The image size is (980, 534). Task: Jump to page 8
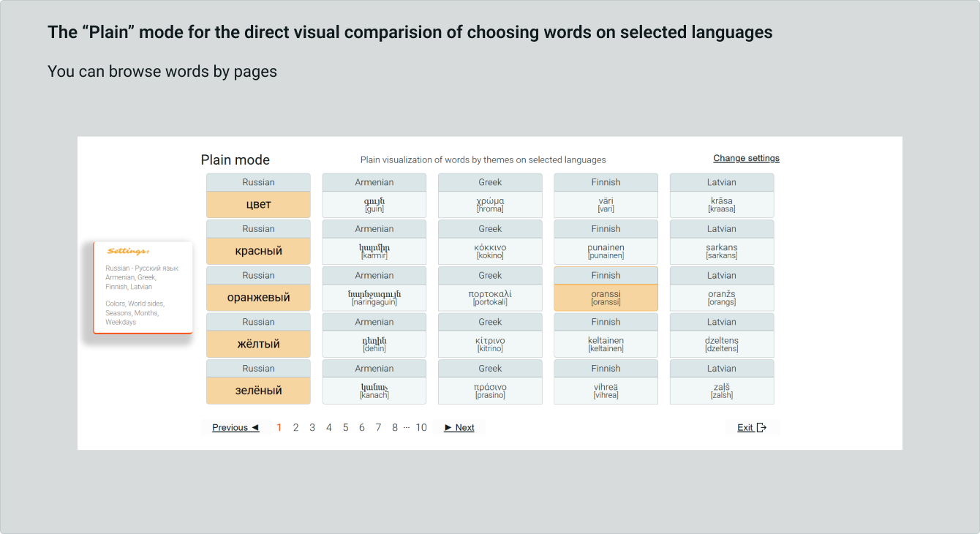tap(395, 428)
